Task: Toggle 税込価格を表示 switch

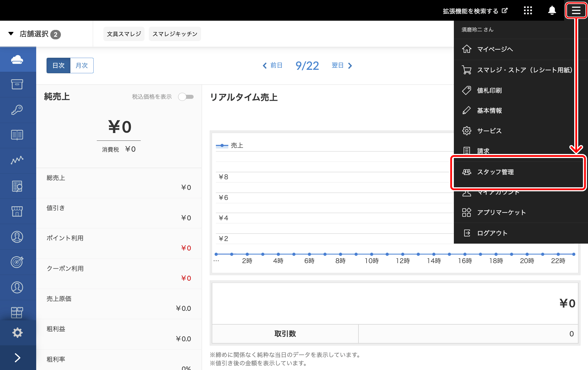Action: tap(186, 97)
